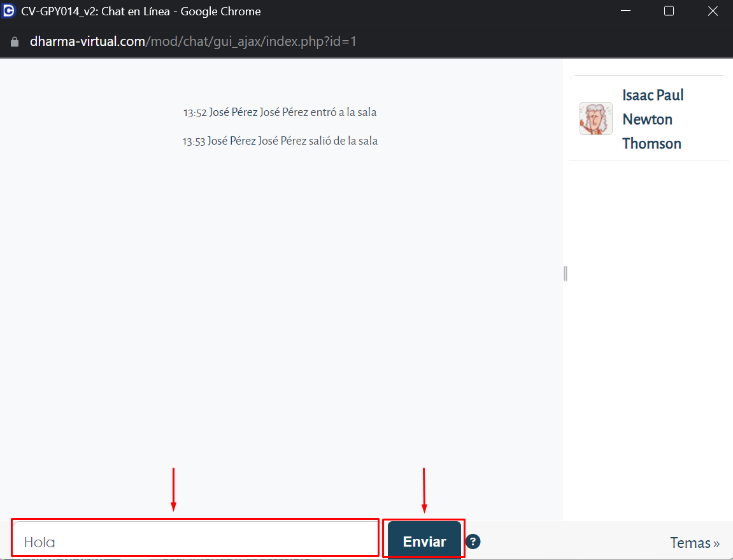
Task: Open the help question mark icon
Action: [473, 542]
